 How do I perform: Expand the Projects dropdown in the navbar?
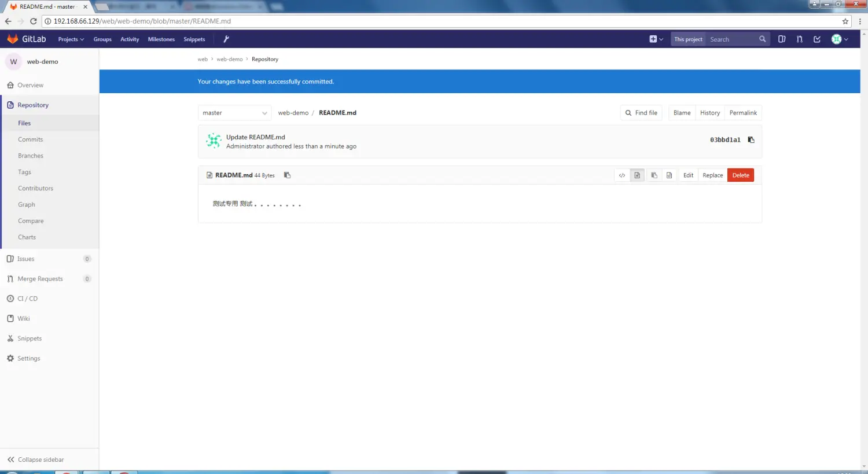point(71,39)
